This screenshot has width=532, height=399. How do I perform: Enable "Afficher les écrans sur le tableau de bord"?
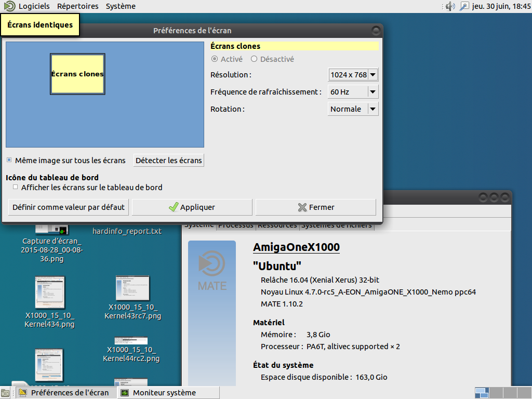coord(16,187)
